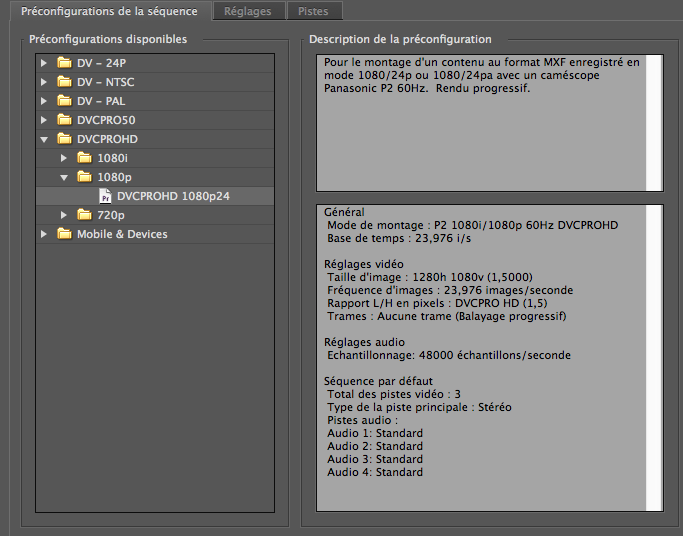Image resolution: width=683 pixels, height=536 pixels.
Task: Click the DV – NTSC folder icon
Action: 64,81
